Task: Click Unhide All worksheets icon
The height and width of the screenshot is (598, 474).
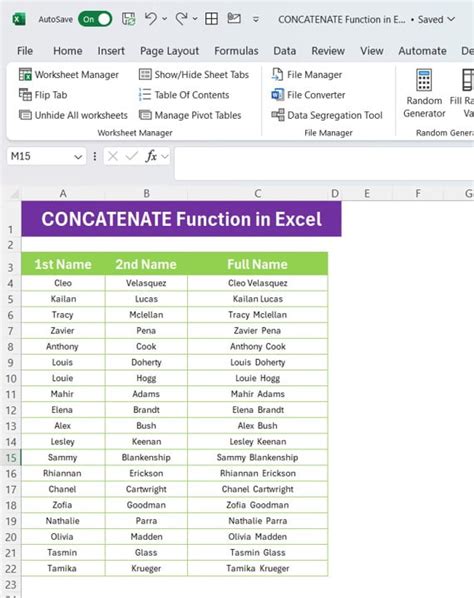Action: (25, 115)
